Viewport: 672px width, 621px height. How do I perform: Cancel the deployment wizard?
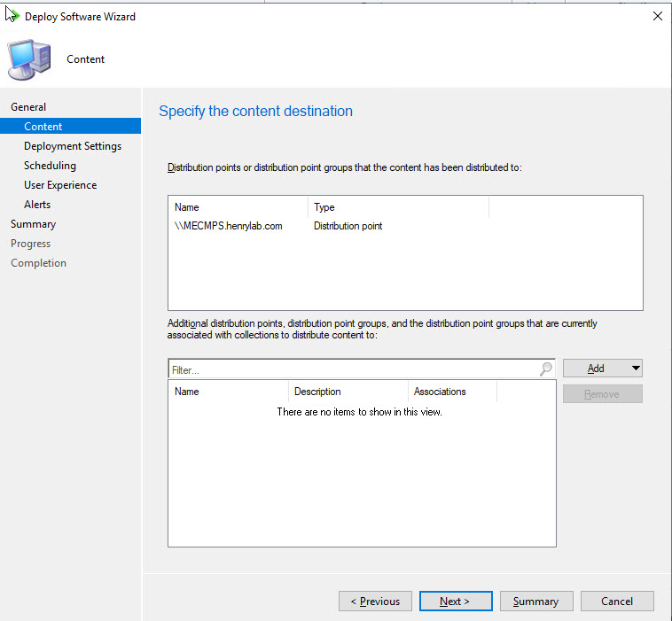pyautogui.click(x=617, y=602)
